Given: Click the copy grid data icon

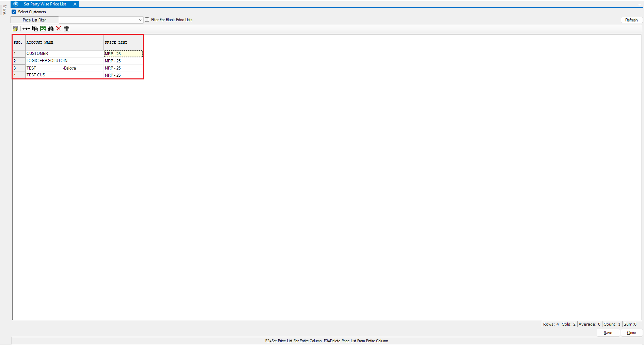Looking at the screenshot, I should point(35,29).
